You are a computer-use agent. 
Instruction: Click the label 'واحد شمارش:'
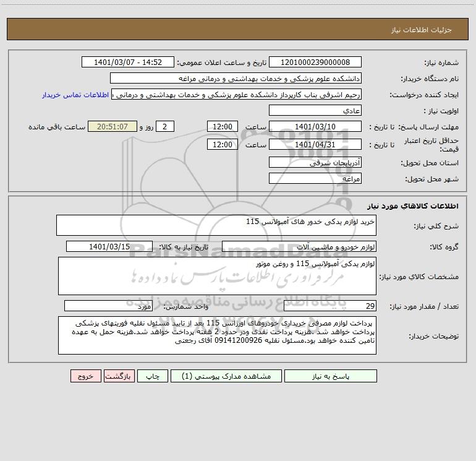(186, 307)
